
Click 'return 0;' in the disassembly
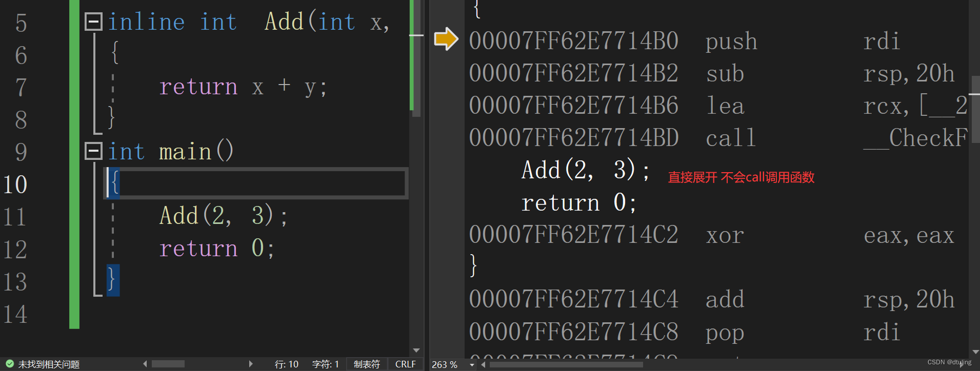pos(579,203)
